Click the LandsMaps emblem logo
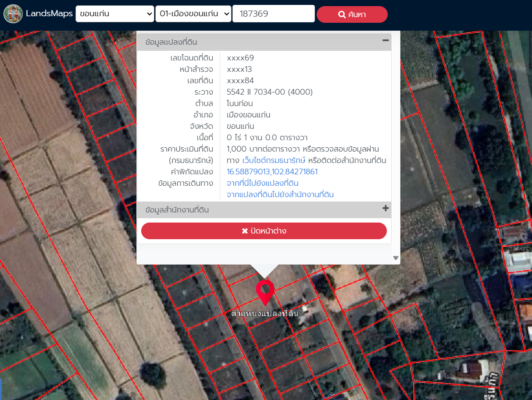The width and height of the screenshot is (532, 400). point(13,14)
